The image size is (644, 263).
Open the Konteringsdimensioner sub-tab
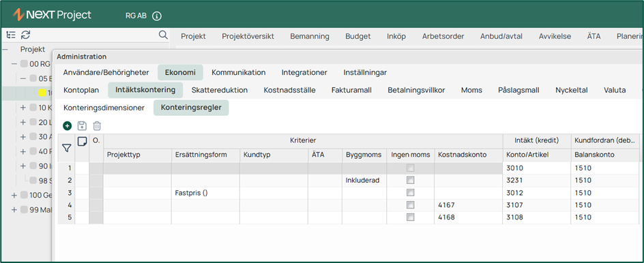pos(104,108)
